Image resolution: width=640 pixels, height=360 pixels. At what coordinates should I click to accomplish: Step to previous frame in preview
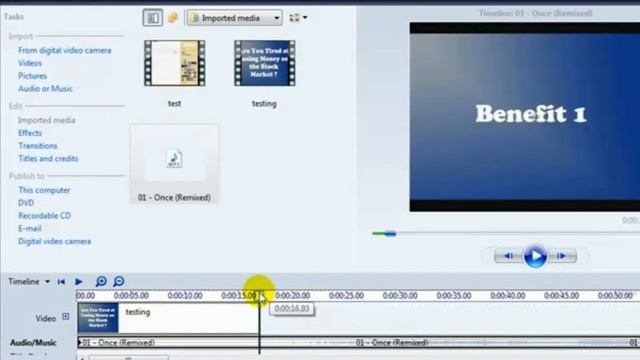pos(509,256)
